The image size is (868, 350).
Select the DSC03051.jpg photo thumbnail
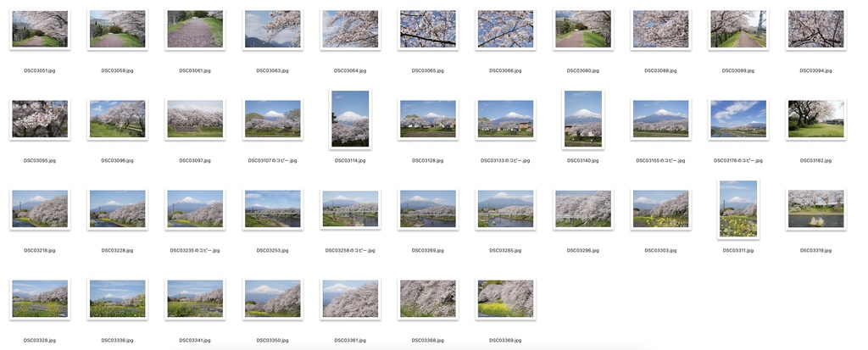tap(40, 29)
